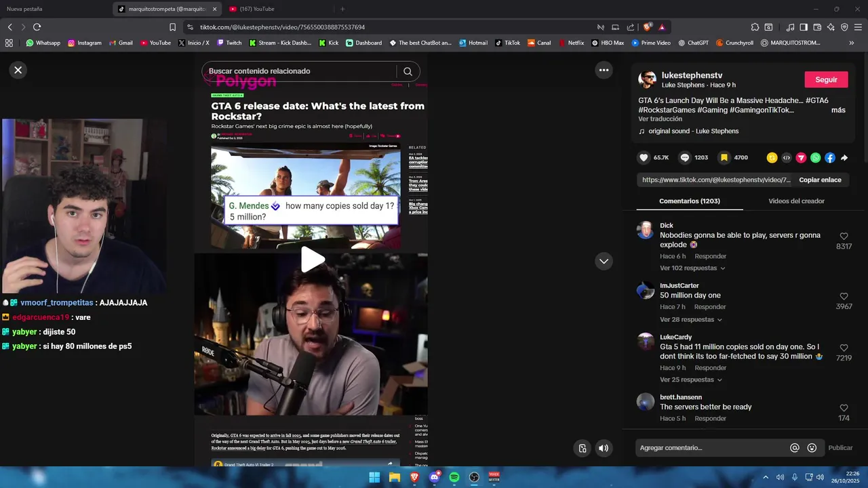Click the bookmark page icon in address bar
Viewport: 868px width, 488px height.
(172, 27)
